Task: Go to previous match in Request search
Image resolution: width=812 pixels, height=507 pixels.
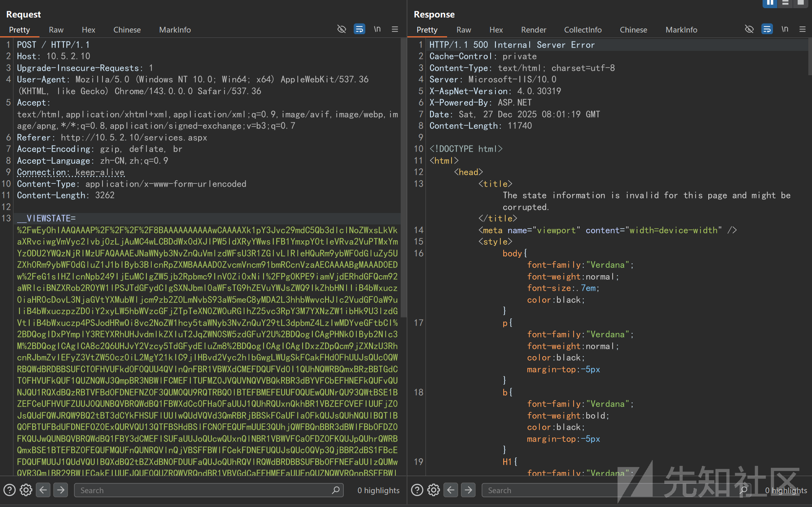Action: (43, 490)
